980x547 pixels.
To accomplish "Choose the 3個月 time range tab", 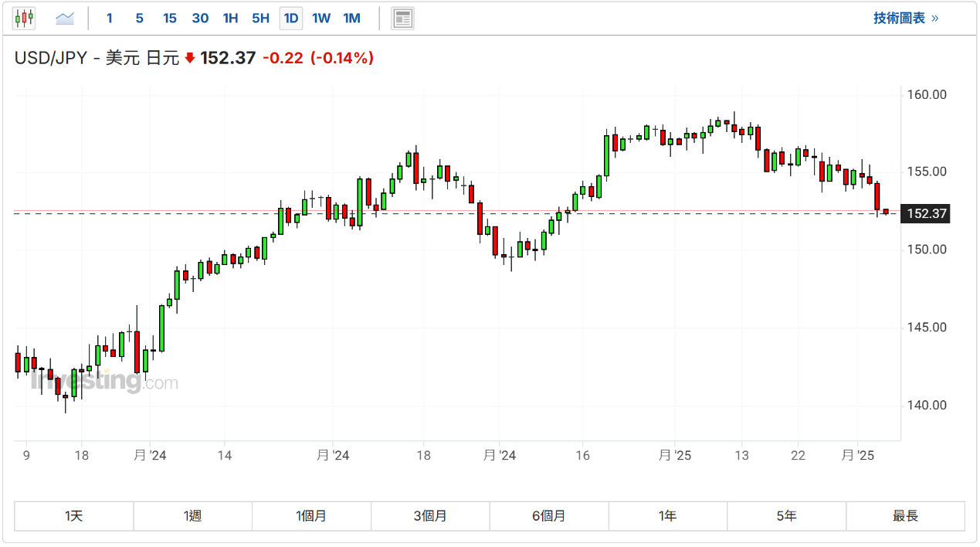I will [430, 516].
